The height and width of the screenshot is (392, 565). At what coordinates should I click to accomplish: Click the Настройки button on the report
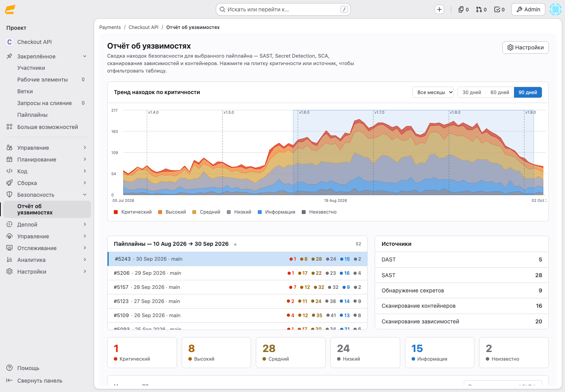[x=525, y=47]
